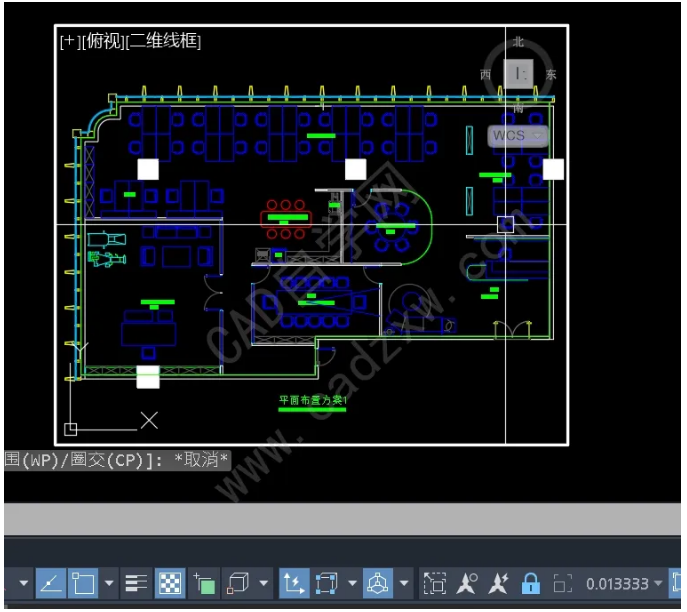The height and width of the screenshot is (612, 687).
Task: Open the 二维线框 visual style menu
Action: (x=163, y=42)
